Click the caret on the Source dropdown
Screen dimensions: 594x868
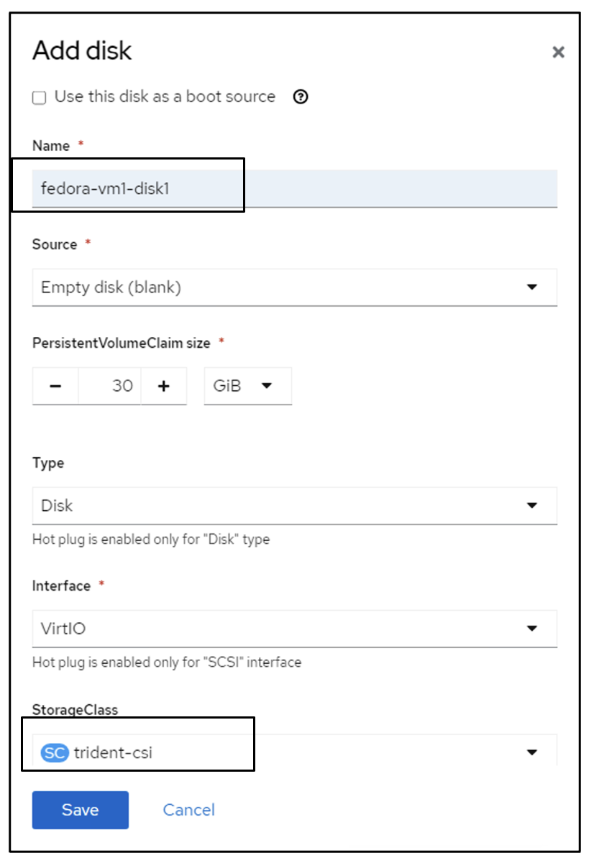click(x=532, y=287)
